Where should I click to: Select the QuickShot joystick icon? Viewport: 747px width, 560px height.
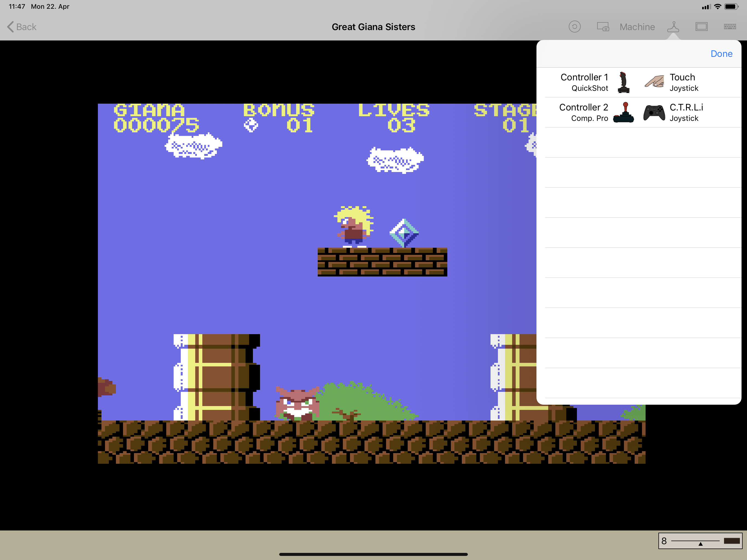623,82
